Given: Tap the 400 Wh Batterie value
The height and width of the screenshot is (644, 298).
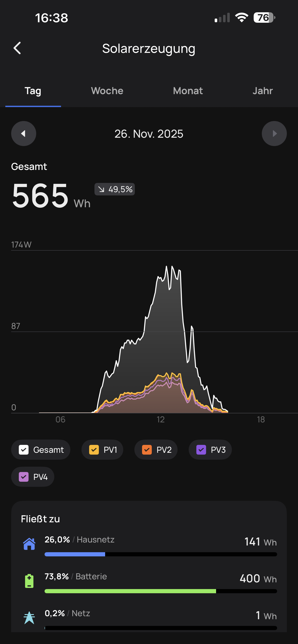Looking at the screenshot, I should tap(258, 579).
